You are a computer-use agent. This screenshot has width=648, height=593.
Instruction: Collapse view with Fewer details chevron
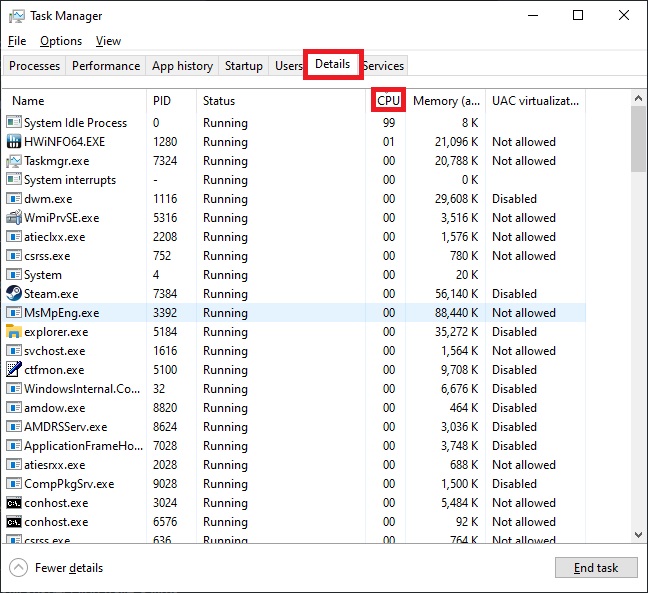point(19,568)
